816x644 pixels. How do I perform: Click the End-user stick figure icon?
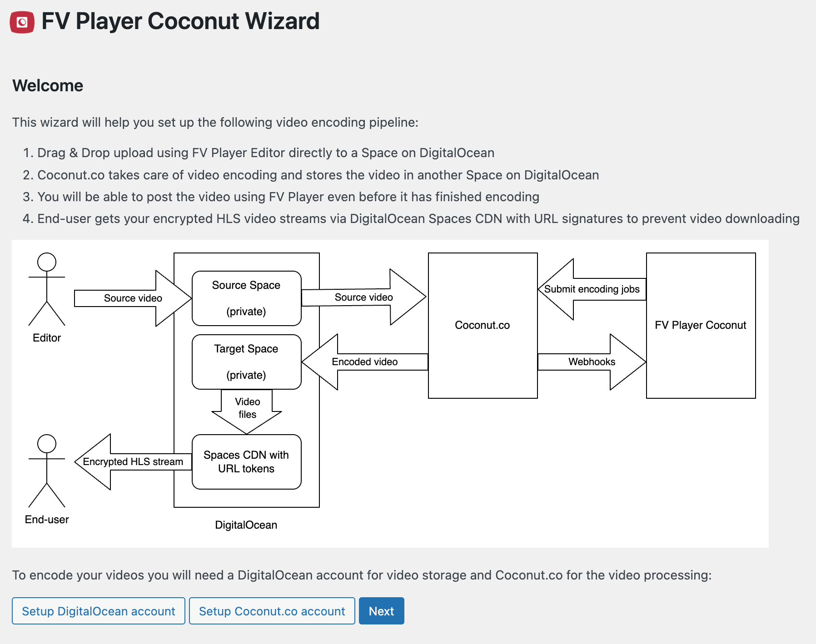47,471
